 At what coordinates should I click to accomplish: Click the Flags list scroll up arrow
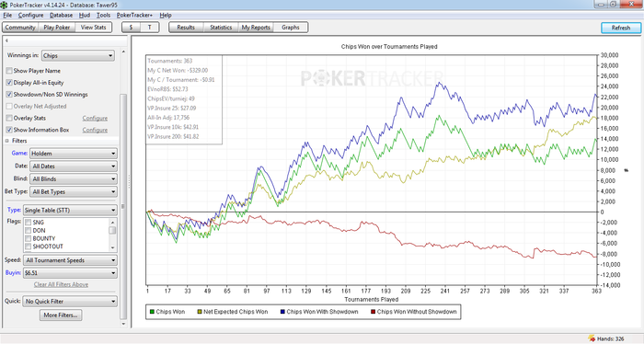113,222
